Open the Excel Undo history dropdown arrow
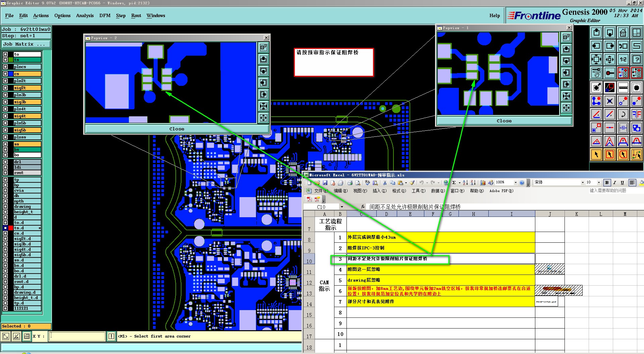Screen dimensions: 644x354 [427, 183]
